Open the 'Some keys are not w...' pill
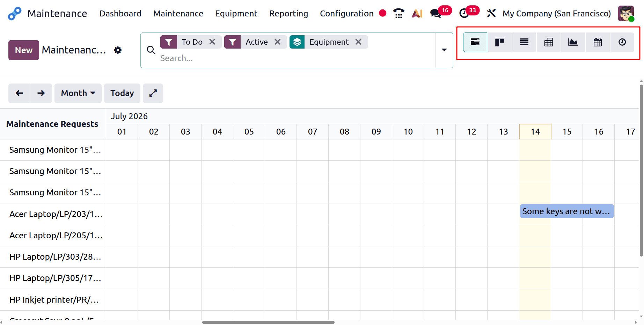The height and width of the screenshot is (325, 644). 567,211
